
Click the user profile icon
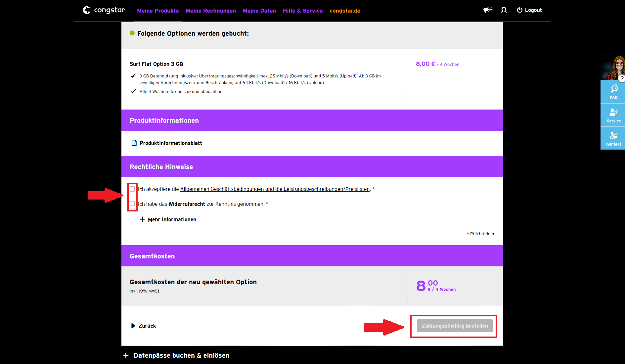[x=504, y=10]
